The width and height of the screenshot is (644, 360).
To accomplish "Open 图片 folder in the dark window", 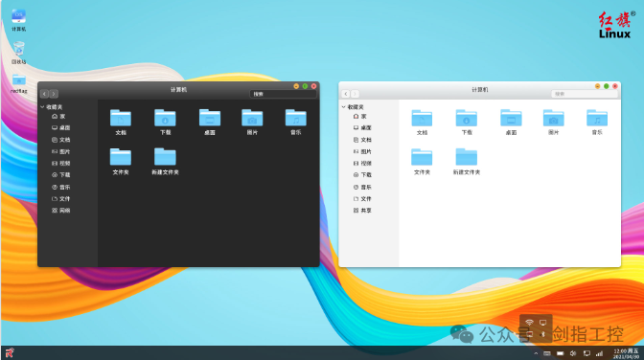I will 252,122.
